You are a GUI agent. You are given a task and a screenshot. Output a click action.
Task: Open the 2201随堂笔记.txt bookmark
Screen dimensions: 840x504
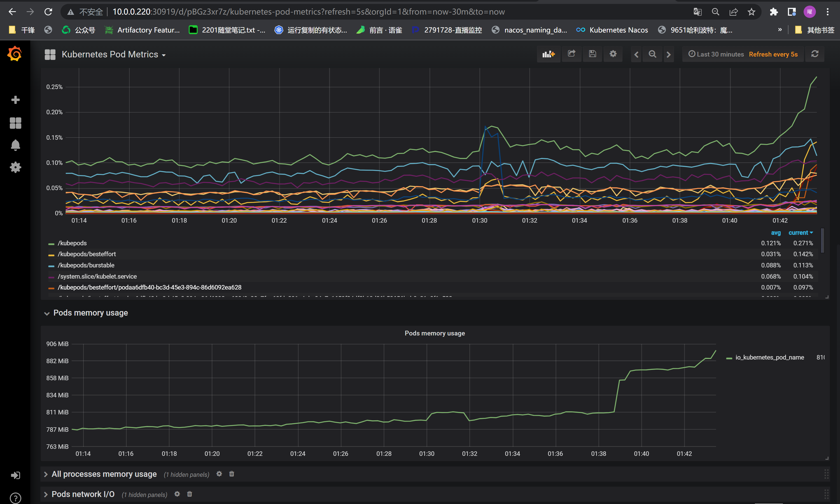click(x=227, y=30)
